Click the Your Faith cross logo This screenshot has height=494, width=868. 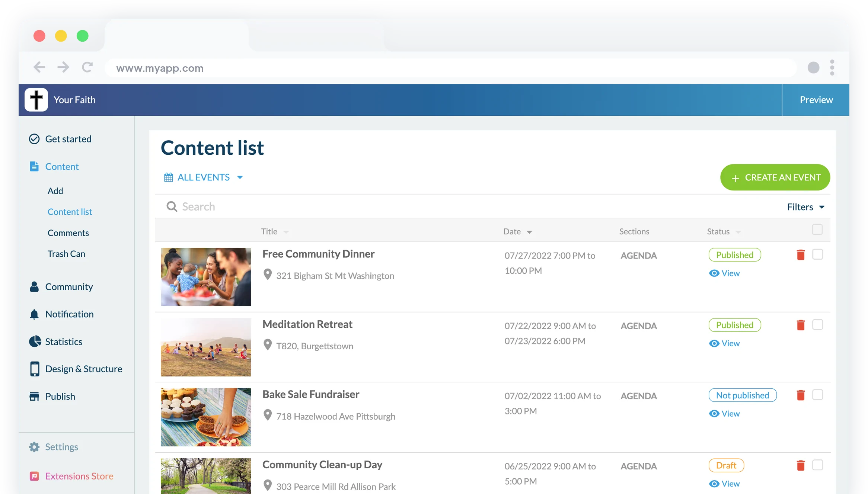coord(36,100)
